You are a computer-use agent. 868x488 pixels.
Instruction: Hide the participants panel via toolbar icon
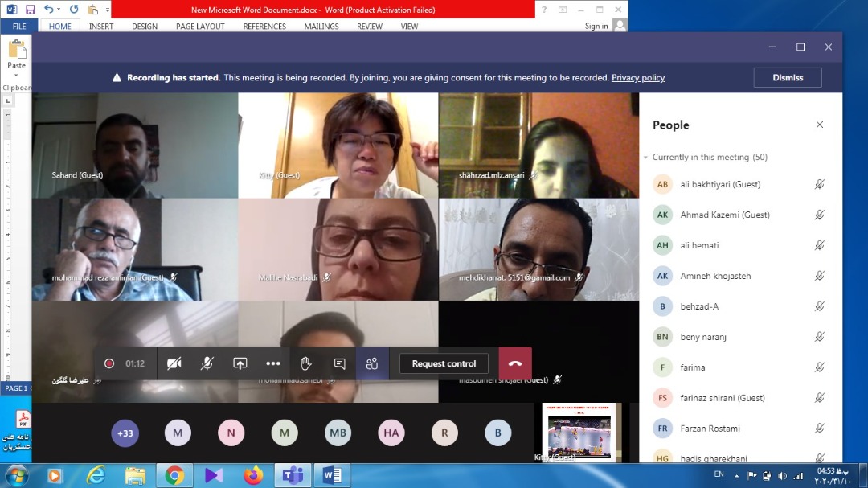click(x=372, y=363)
